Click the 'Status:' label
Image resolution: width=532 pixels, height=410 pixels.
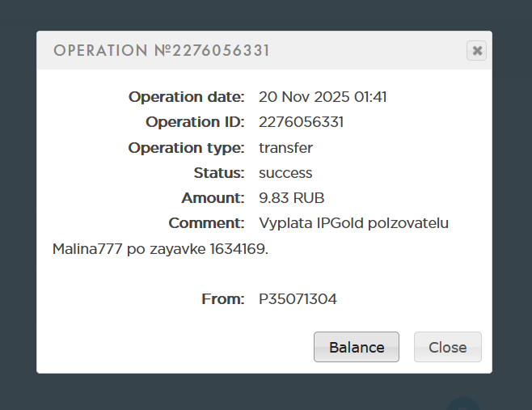click(x=219, y=173)
